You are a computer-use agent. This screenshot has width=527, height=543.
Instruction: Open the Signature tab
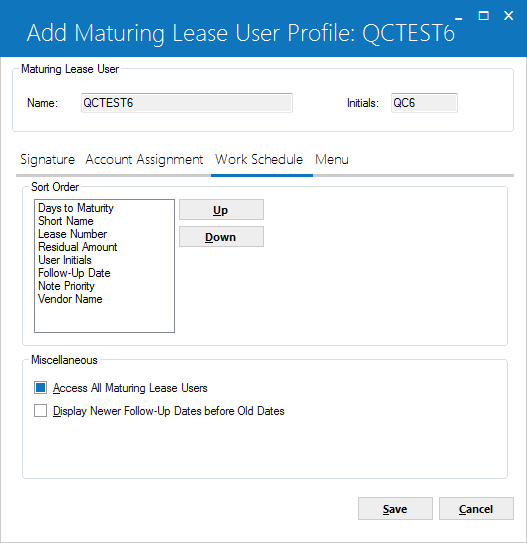(x=47, y=160)
